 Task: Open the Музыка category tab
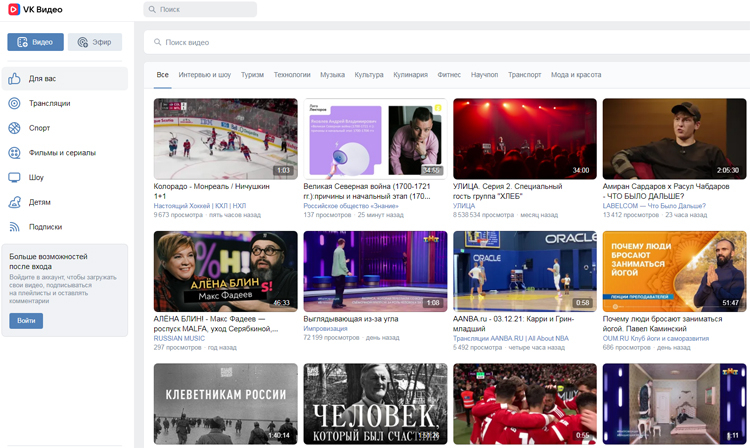[x=332, y=75]
